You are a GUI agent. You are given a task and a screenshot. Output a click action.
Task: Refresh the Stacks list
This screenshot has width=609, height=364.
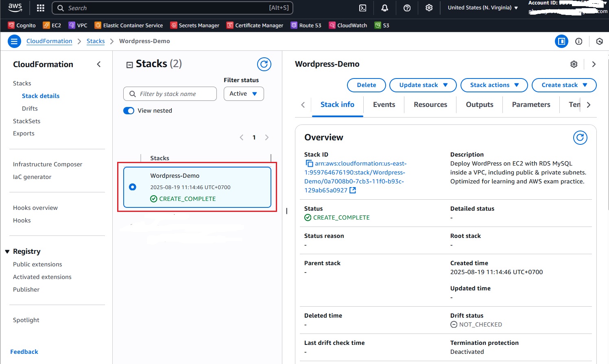coord(264,64)
